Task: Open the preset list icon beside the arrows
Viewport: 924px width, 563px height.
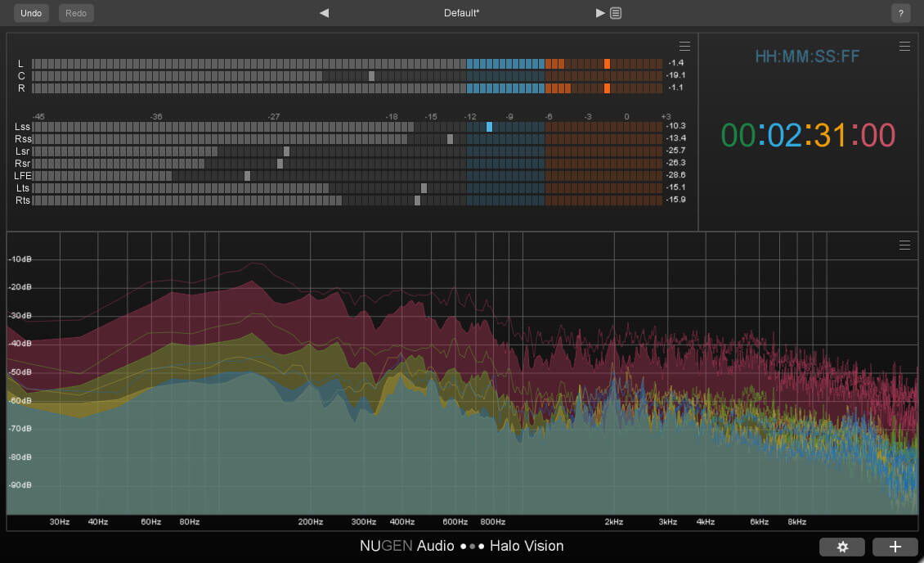Action: point(616,12)
